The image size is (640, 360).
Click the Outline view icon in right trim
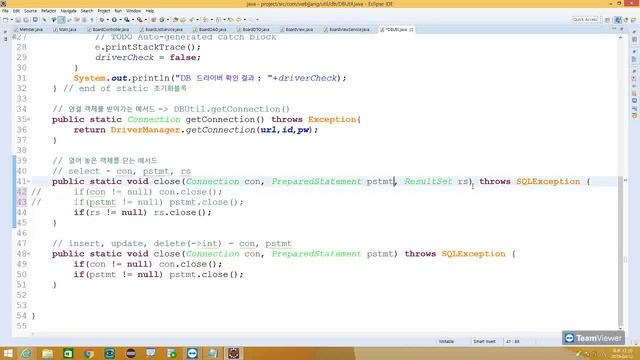click(634, 59)
